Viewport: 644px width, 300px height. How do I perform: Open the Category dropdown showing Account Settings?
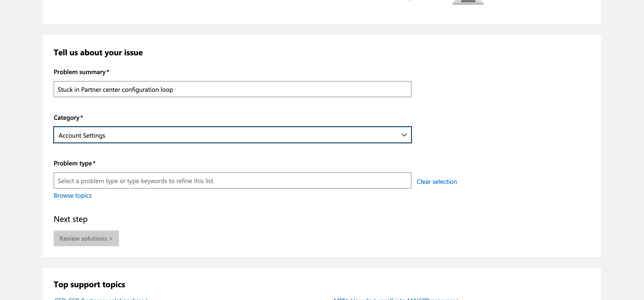(x=232, y=135)
